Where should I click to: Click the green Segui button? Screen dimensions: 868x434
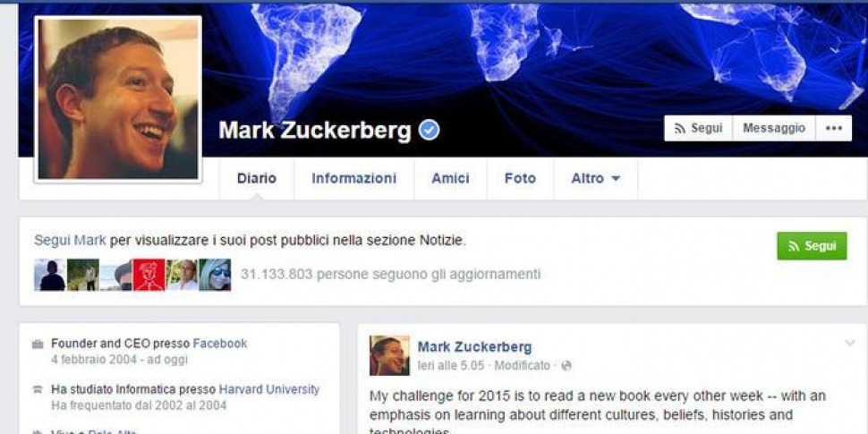813,246
